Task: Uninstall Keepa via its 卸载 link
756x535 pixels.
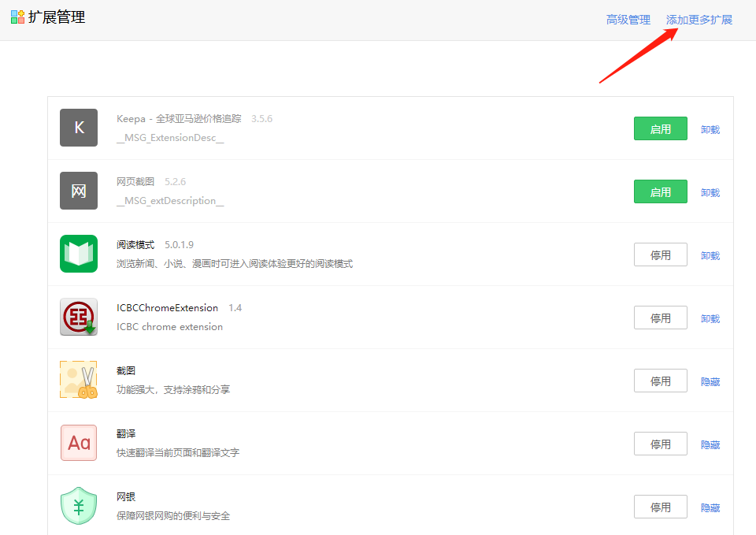Action: point(710,129)
